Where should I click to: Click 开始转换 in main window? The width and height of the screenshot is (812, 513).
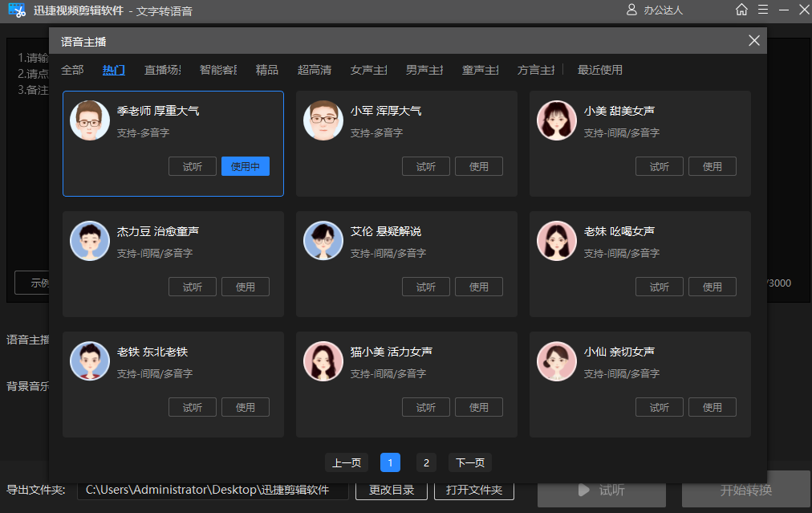point(745,490)
